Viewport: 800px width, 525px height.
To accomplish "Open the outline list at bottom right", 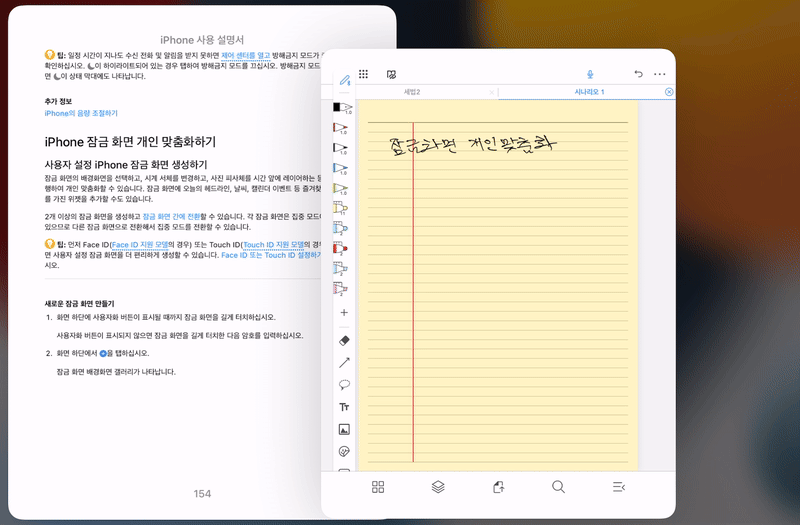I will coord(619,487).
